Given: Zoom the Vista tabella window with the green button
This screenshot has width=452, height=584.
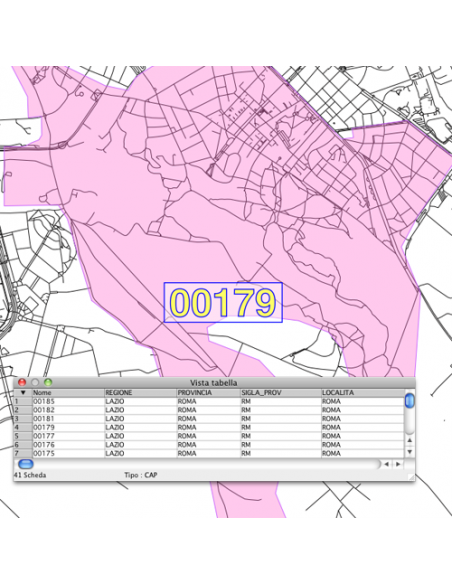Looking at the screenshot, I should (x=48, y=383).
